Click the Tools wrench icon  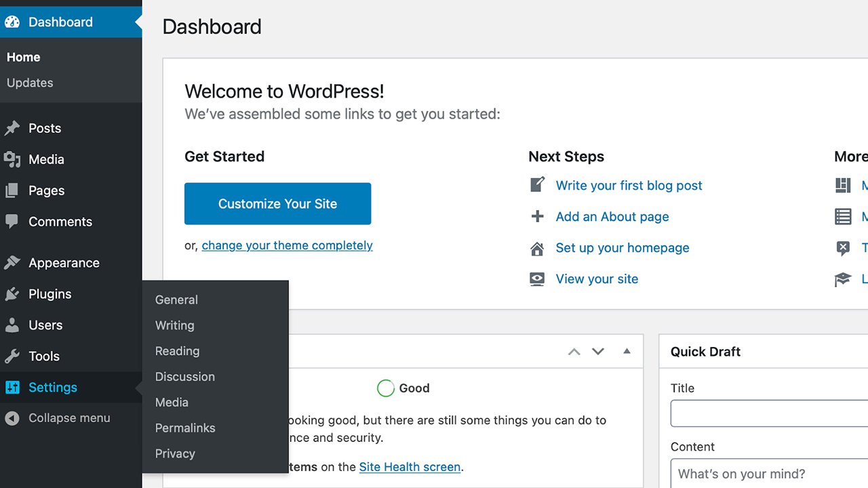click(x=12, y=357)
